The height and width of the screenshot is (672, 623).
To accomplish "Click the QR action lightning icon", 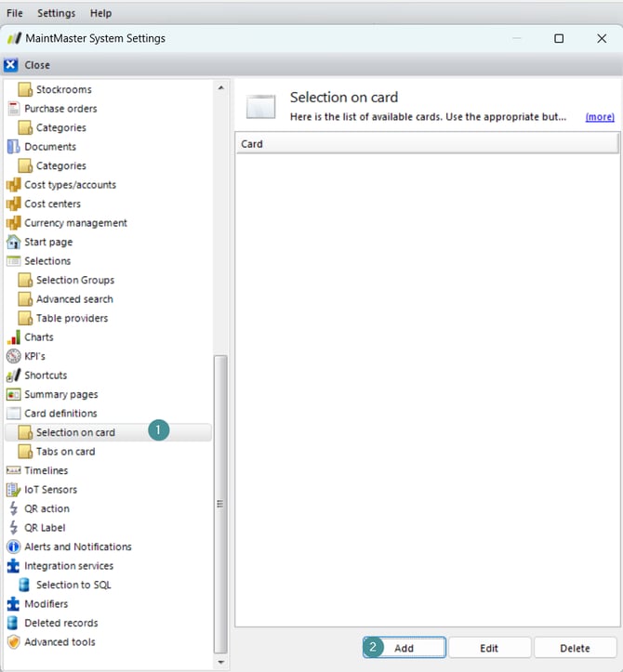I will point(13,508).
